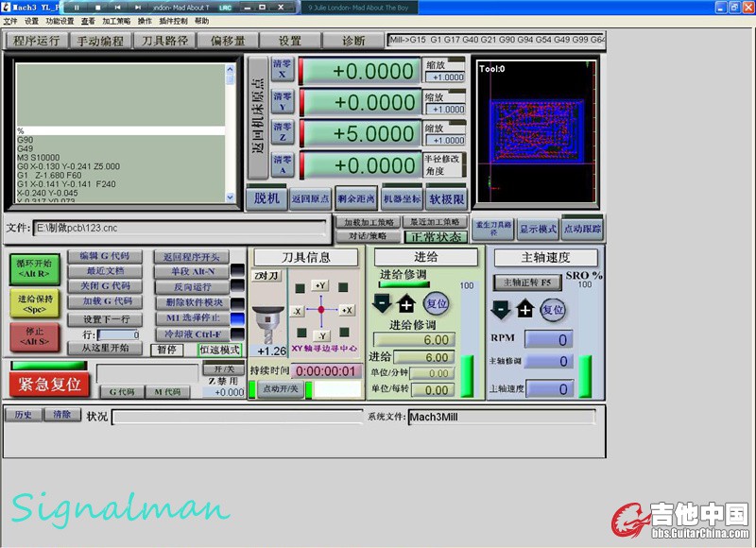Open the 帮助 menu

(x=201, y=21)
